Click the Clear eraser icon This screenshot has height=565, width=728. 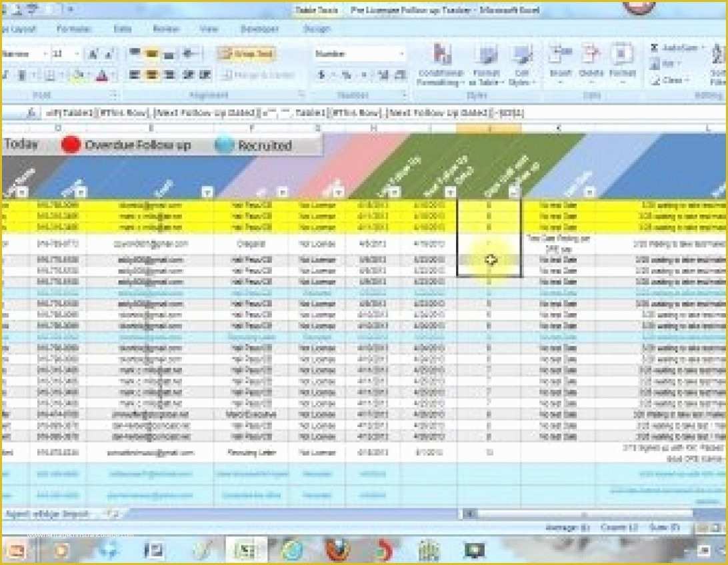point(655,81)
